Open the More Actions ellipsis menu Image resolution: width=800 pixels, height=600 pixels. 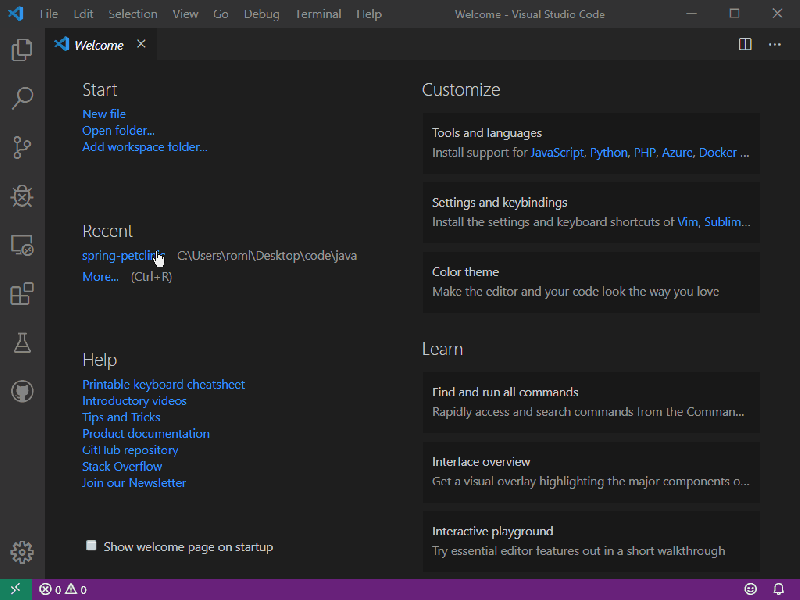(774, 44)
